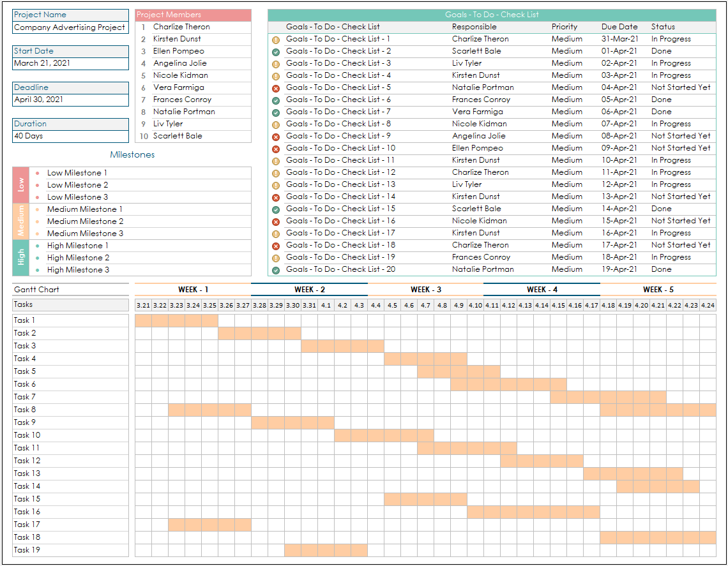Click the yellow exclamation icon on Check List - 1
The width and height of the screenshot is (728, 566).
(276, 38)
